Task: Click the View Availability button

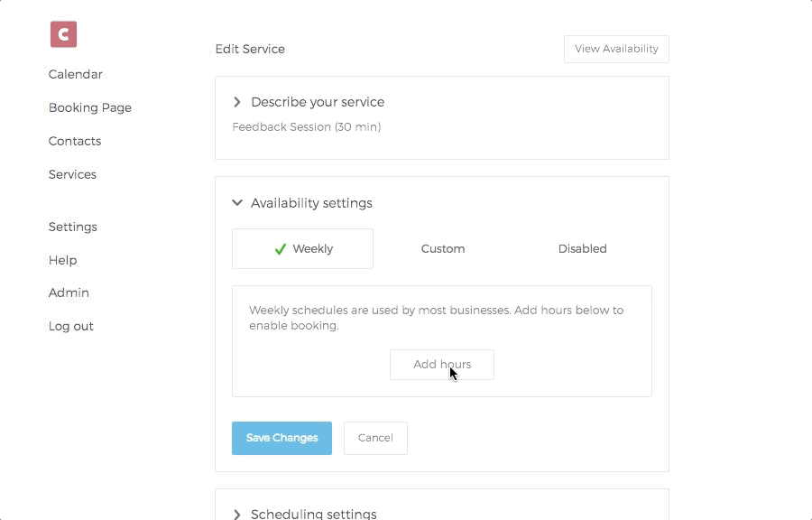Action: point(616,49)
